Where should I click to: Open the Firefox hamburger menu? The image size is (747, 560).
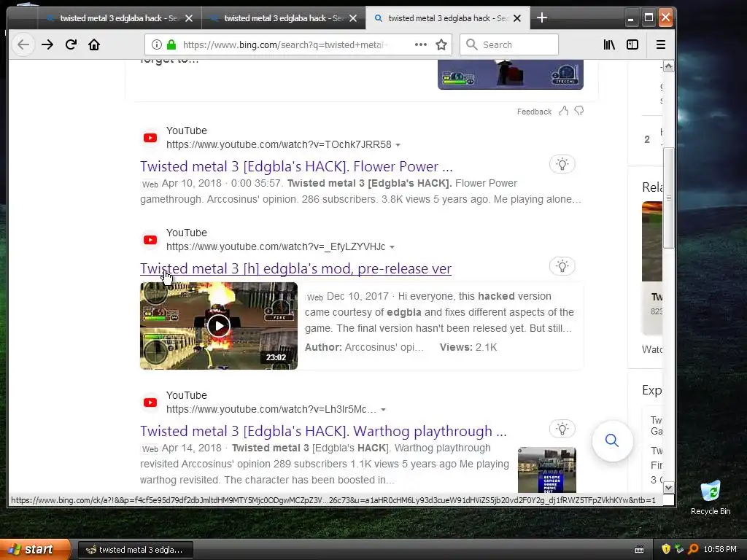[x=661, y=44]
